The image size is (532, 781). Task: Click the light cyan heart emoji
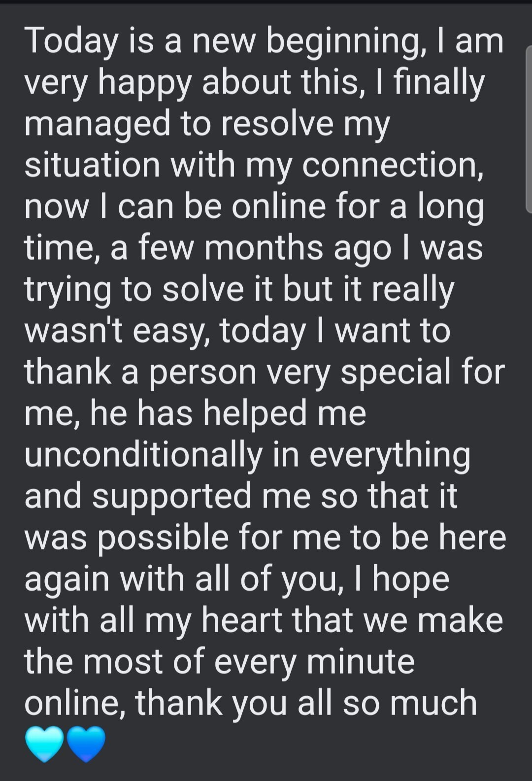click(x=44, y=744)
